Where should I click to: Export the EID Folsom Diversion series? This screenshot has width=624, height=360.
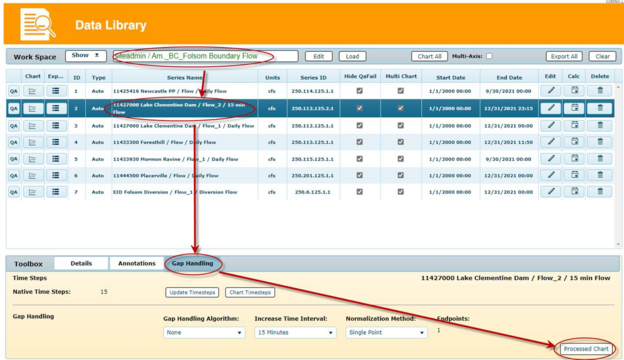tap(56, 192)
